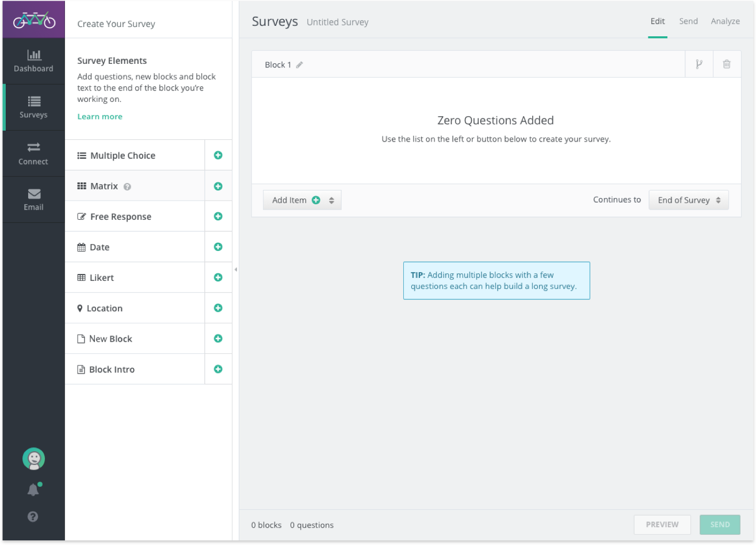Image resolution: width=756 pixels, height=545 pixels.
Task: Add a New Block with plus
Action: (x=218, y=338)
